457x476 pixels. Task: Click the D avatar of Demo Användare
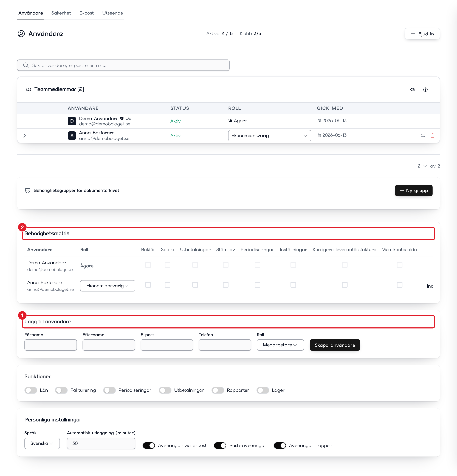coord(72,121)
